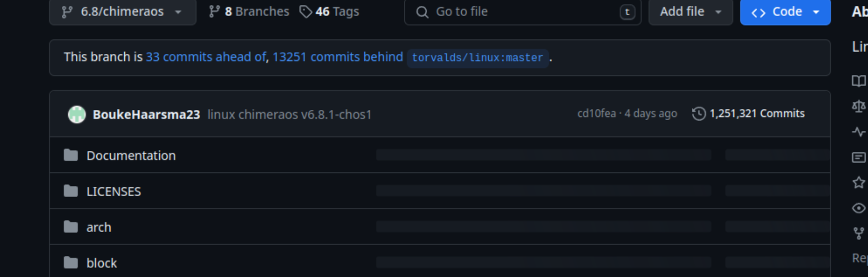Screen dimensions: 868x277
Task: Click the folder icon beside block
Action: click(71, 262)
